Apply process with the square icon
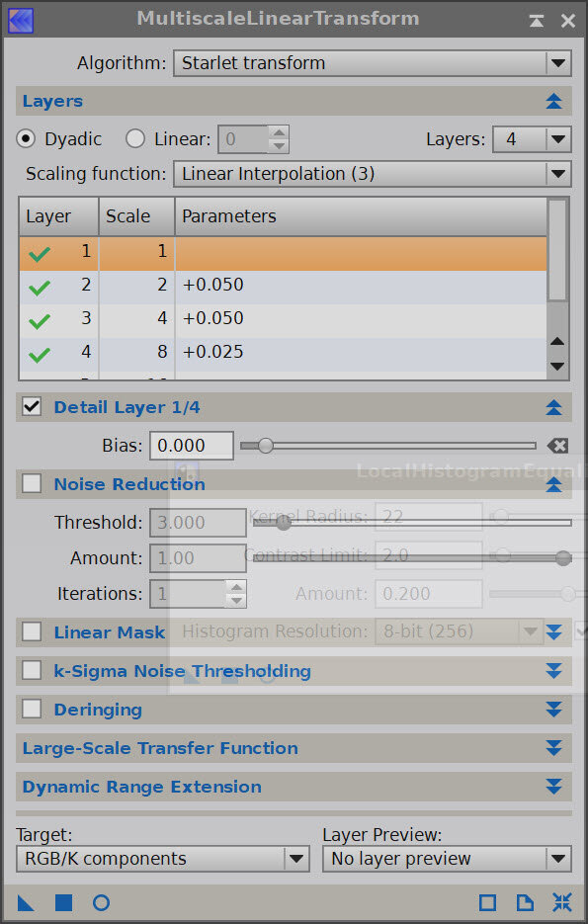Image resolution: width=588 pixels, height=924 pixels. click(63, 902)
